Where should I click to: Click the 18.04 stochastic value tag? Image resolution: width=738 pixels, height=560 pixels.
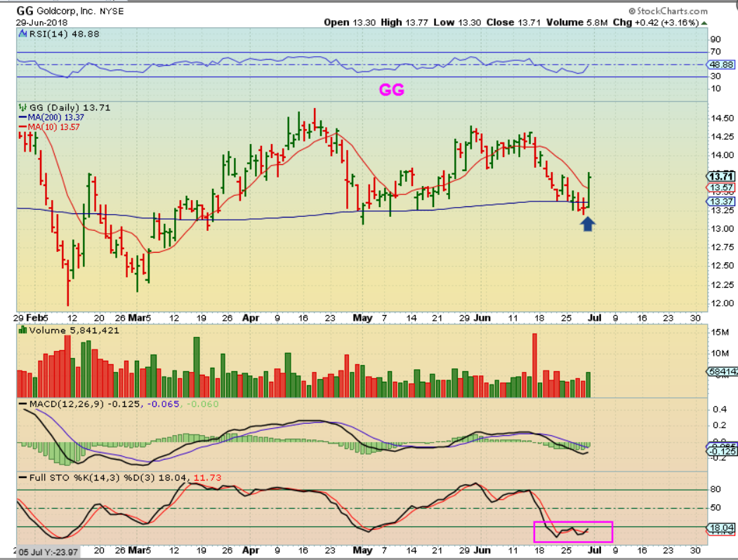(721, 528)
